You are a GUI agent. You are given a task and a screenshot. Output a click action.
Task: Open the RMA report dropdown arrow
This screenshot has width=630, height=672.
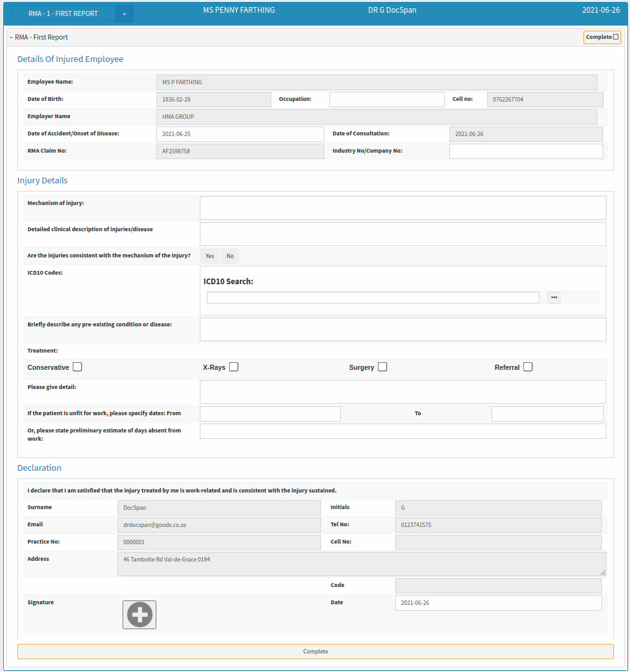point(124,13)
